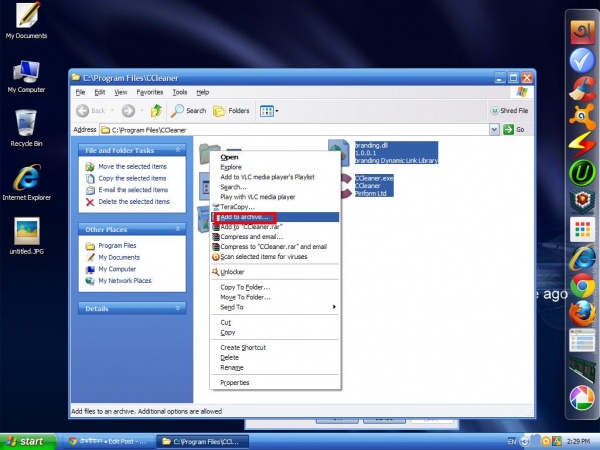600x450 pixels.
Task: Click the address bar path field
Action: click(294, 130)
